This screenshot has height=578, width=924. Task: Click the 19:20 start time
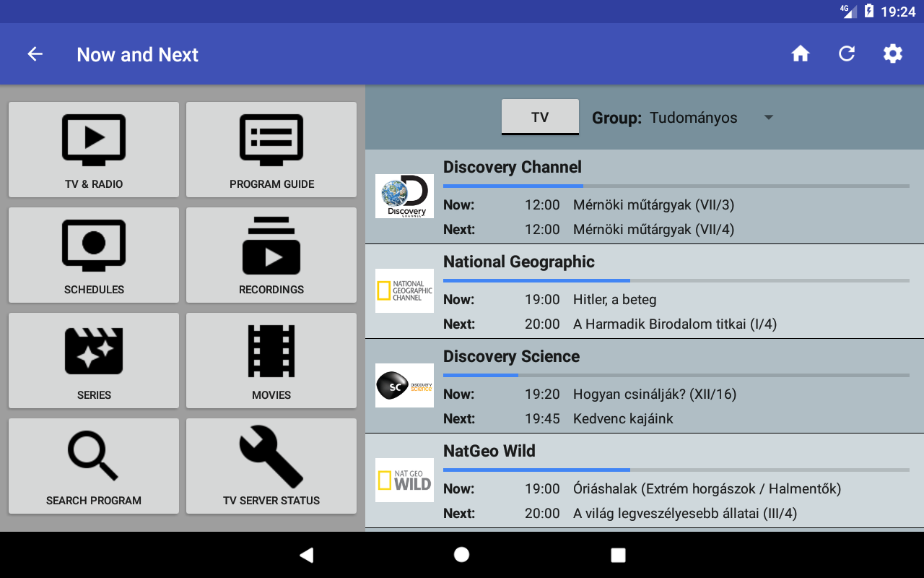[x=542, y=394]
